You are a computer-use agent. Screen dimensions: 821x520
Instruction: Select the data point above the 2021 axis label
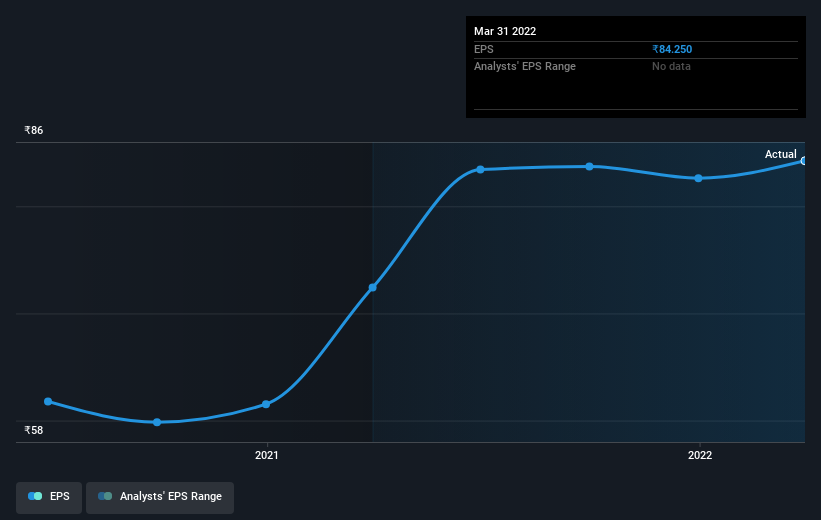tap(266, 404)
